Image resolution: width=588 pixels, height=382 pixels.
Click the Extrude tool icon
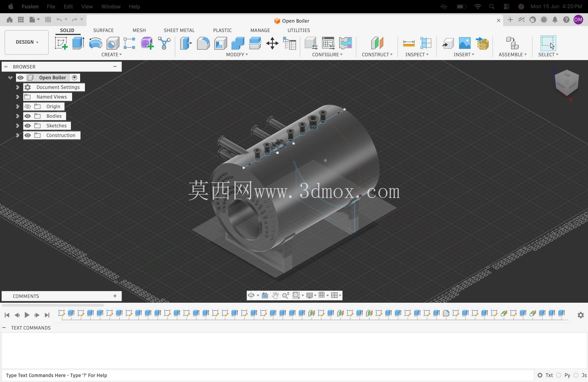pos(78,43)
